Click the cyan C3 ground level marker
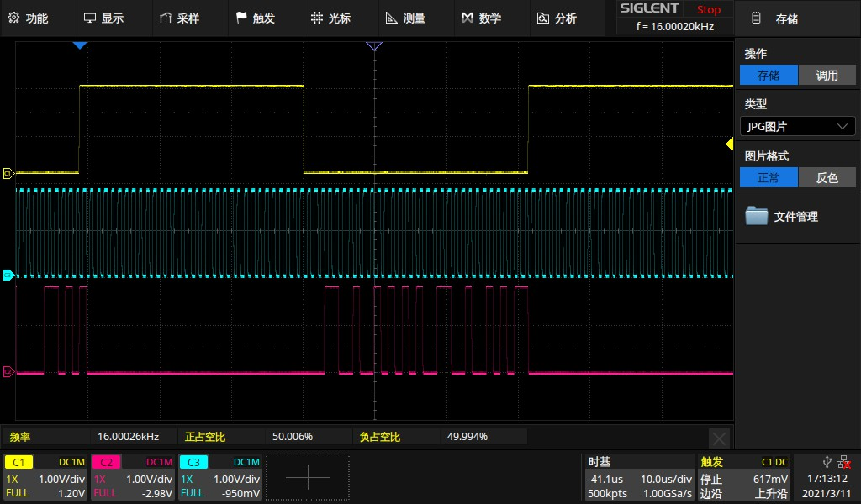This screenshot has width=861, height=504. click(x=8, y=275)
